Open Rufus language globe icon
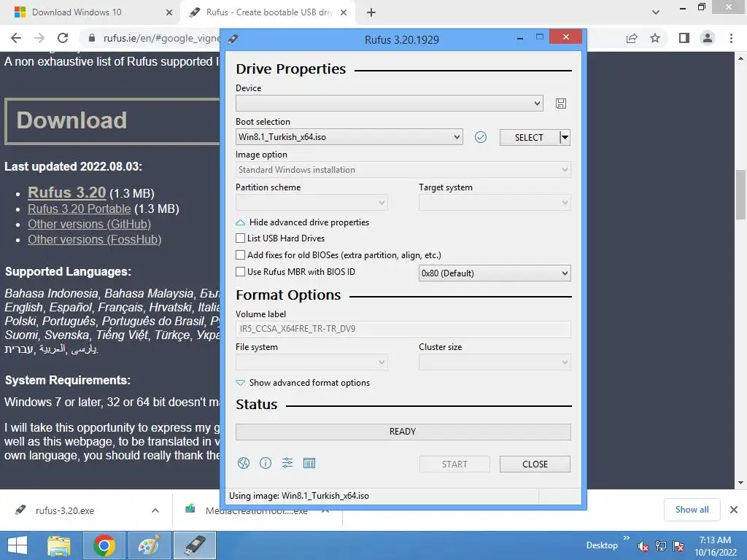 (x=244, y=463)
